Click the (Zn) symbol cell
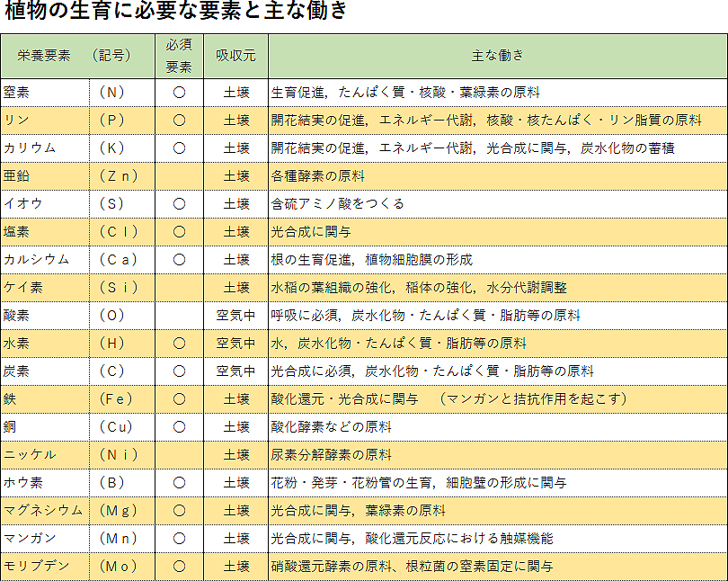The height and width of the screenshot is (581, 728). coord(122,176)
